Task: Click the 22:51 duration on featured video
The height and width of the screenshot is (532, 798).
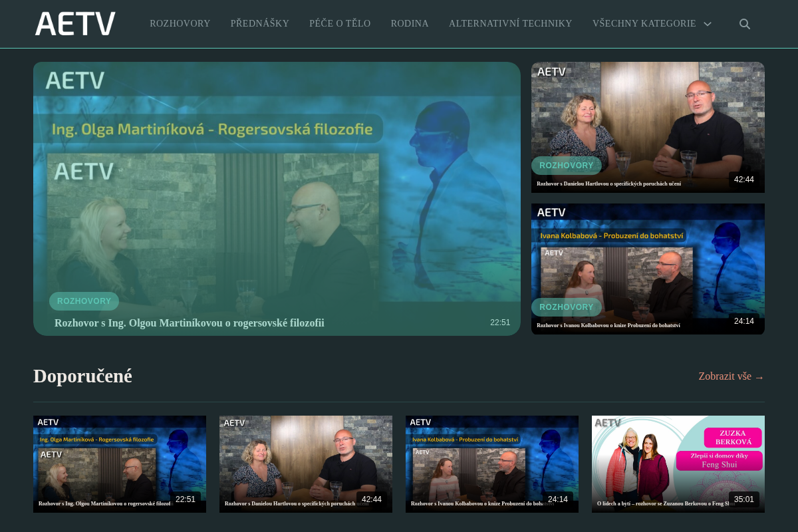Action: tap(500, 323)
